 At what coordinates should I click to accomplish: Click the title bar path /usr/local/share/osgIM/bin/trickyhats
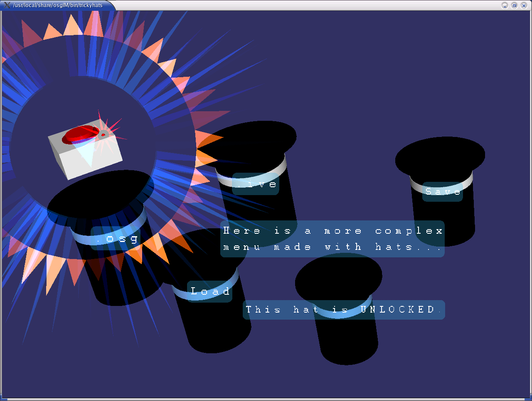(x=58, y=5)
